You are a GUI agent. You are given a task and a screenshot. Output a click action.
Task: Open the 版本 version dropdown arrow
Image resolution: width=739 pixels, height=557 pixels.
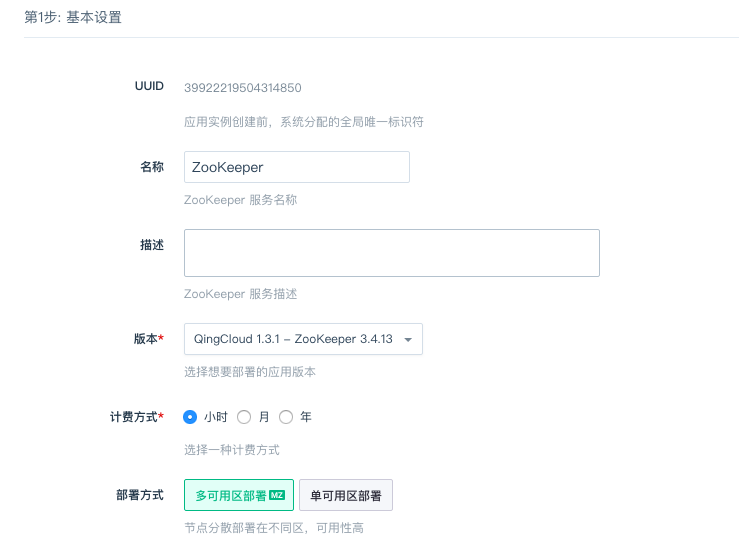(408, 339)
